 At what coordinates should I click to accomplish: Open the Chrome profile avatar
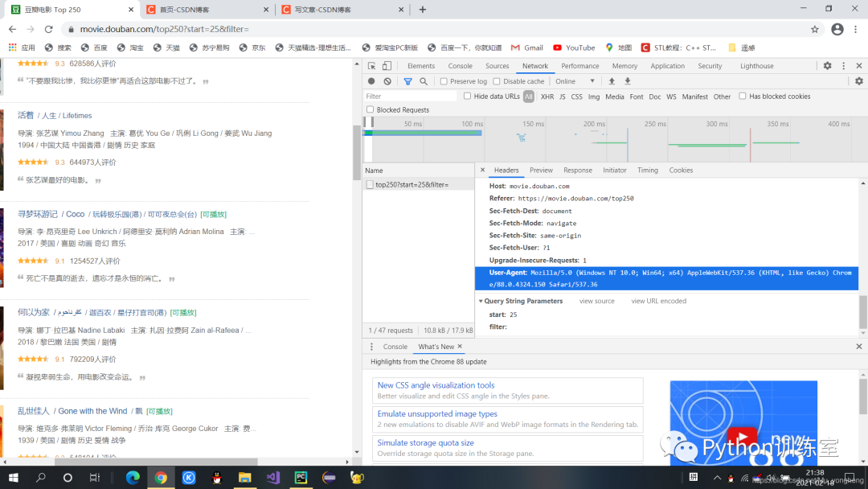(x=837, y=29)
